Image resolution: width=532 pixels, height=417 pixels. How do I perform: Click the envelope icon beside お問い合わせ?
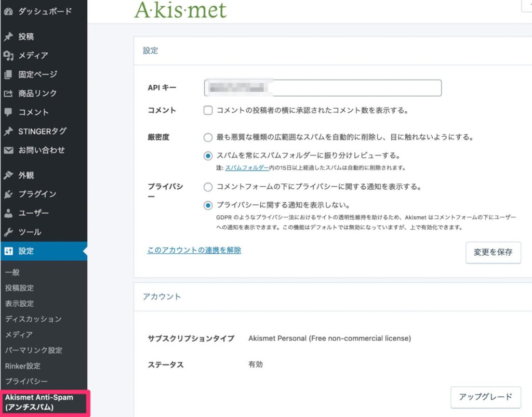point(8,150)
